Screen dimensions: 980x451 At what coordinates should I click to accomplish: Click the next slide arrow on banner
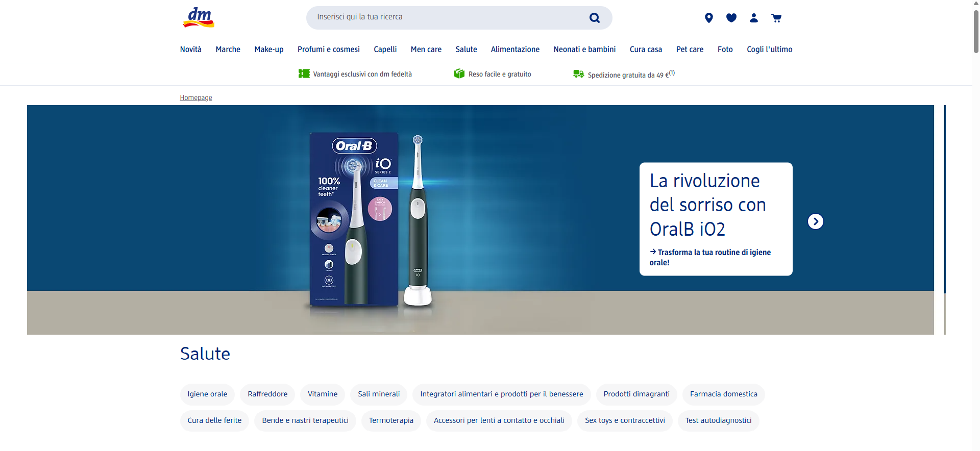815,221
